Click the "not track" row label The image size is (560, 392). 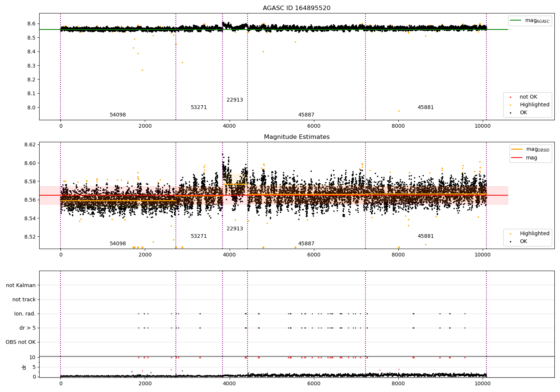point(24,300)
